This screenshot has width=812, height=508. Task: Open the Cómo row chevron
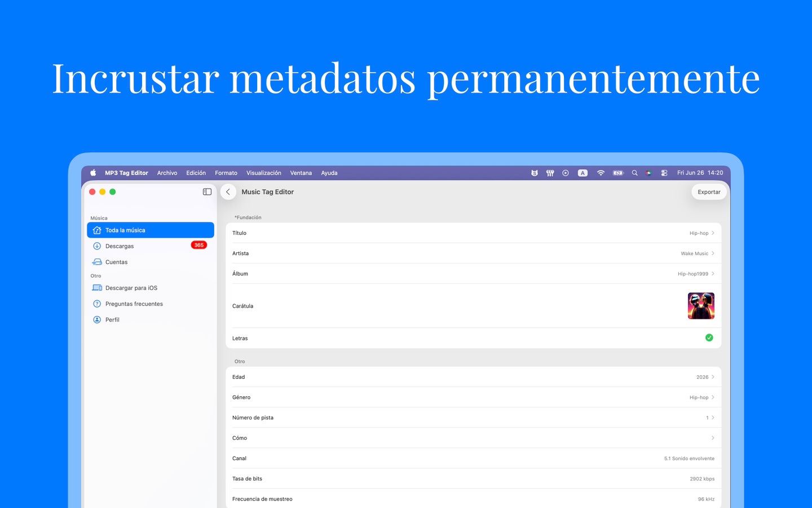click(713, 438)
